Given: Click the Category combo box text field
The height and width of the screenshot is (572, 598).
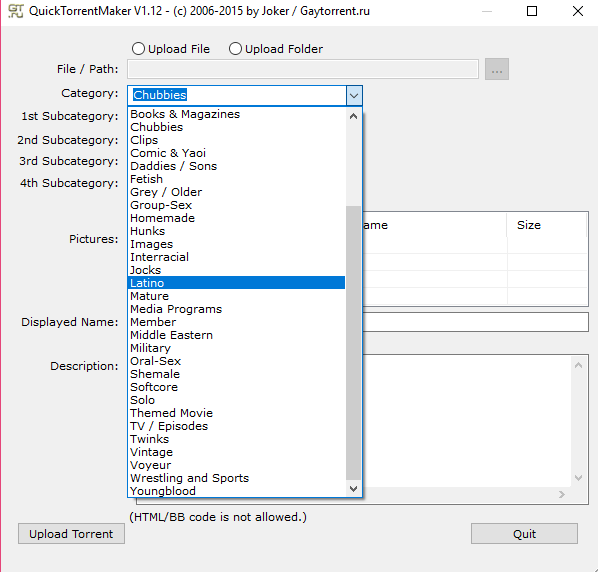Looking at the screenshot, I should tap(237, 95).
